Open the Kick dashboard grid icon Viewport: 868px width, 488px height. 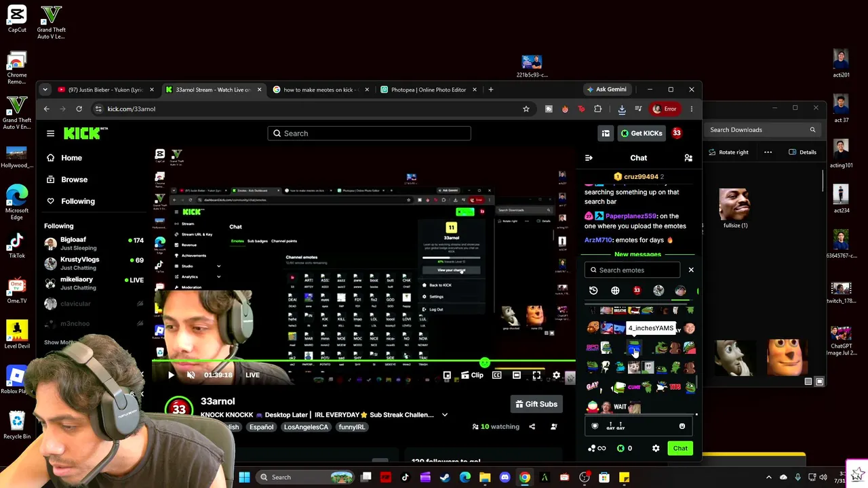point(606,134)
